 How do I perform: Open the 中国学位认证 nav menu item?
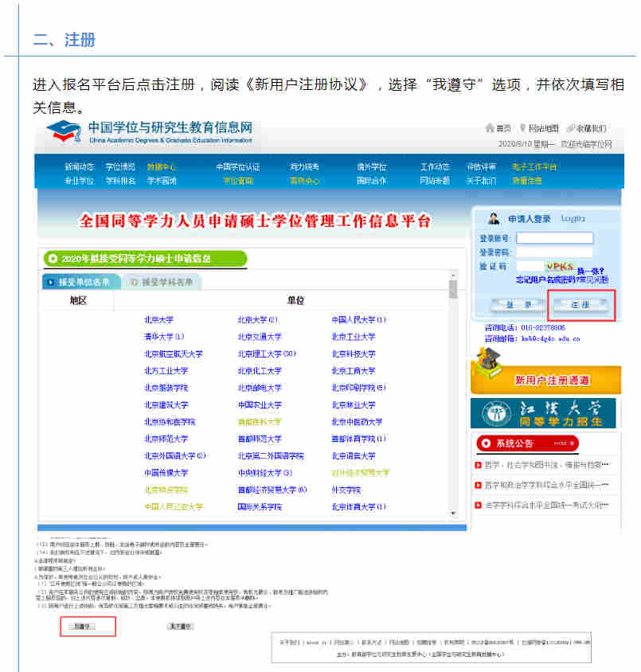(x=238, y=167)
